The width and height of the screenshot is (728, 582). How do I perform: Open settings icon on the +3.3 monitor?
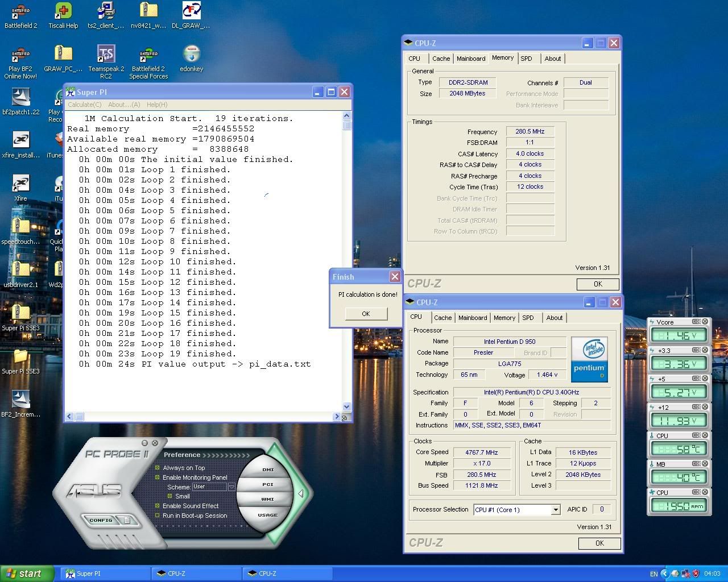point(696,350)
